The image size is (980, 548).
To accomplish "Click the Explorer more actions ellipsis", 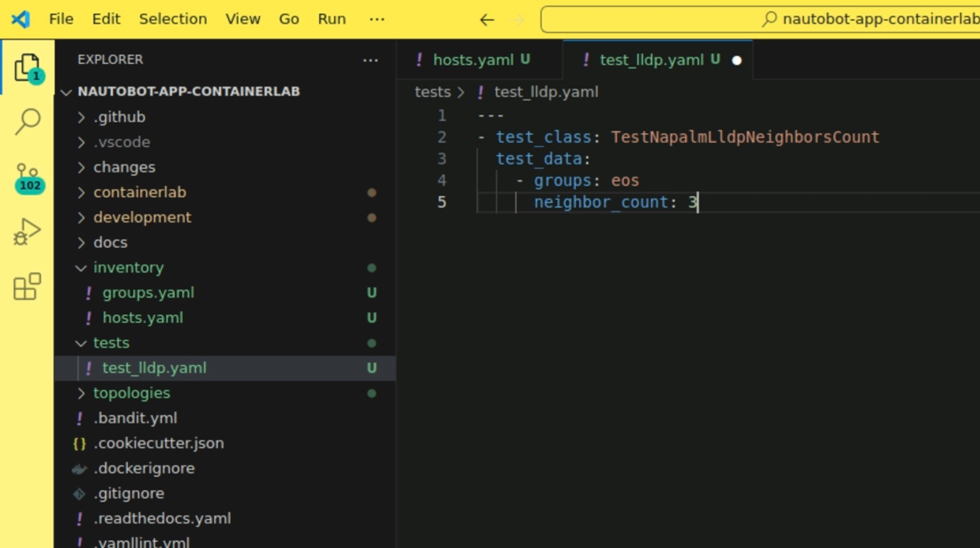I will tap(370, 60).
